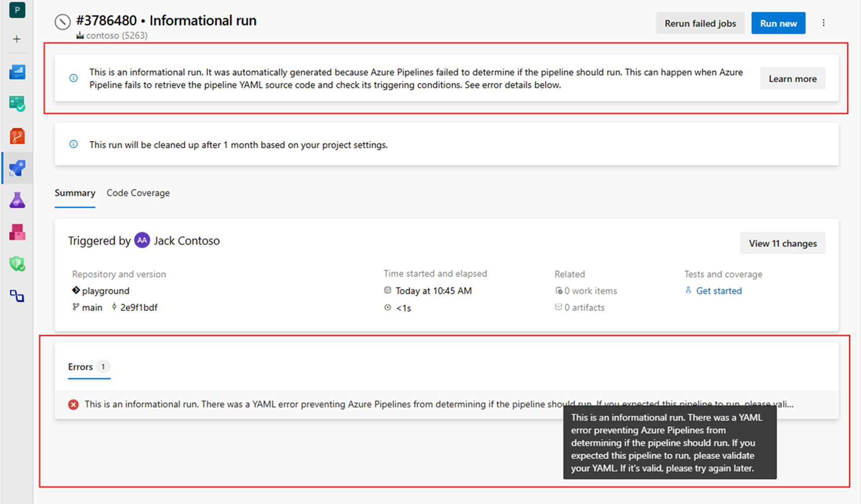Click the Learn more button

point(792,78)
